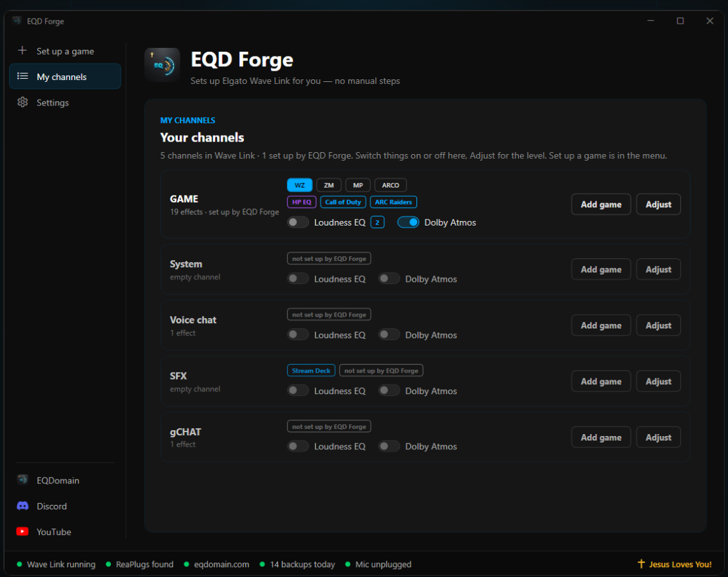Click the Stream Deck tag on SFX
This screenshot has width=728, height=577.
pyautogui.click(x=311, y=370)
